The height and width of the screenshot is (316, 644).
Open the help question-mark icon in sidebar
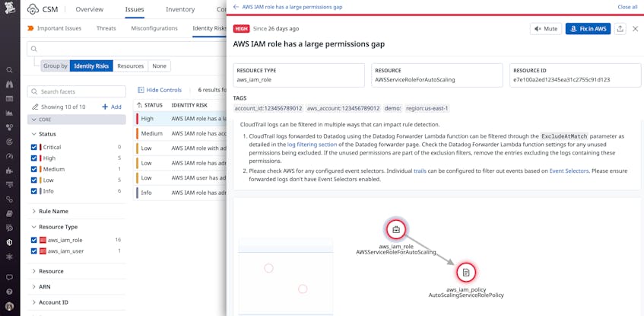(x=9, y=292)
